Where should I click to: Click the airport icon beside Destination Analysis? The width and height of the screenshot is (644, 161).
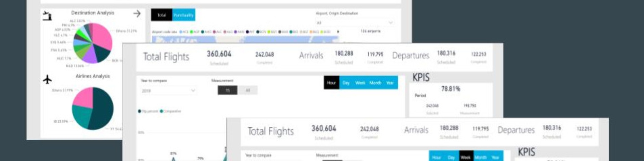coord(47,16)
